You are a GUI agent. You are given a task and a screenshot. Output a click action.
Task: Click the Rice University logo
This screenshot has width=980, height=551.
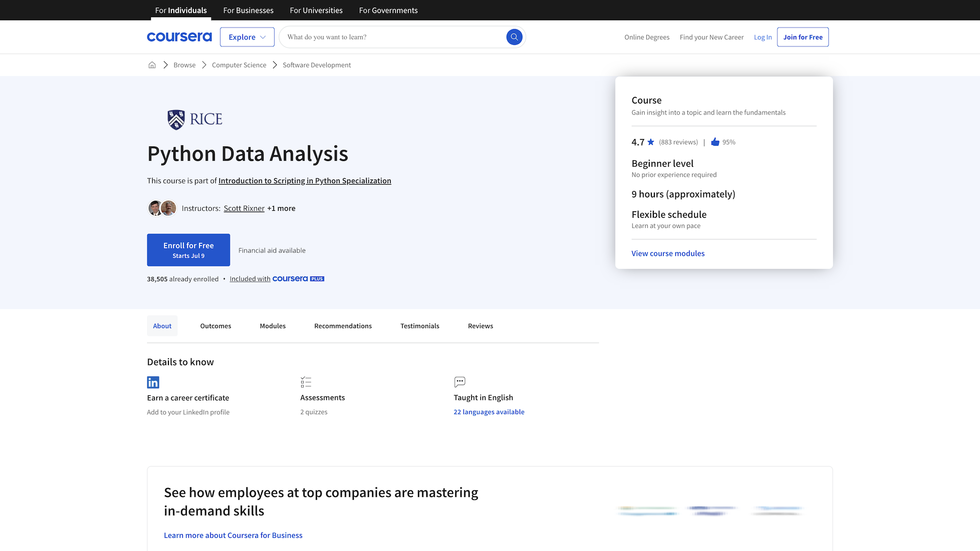coord(195,119)
